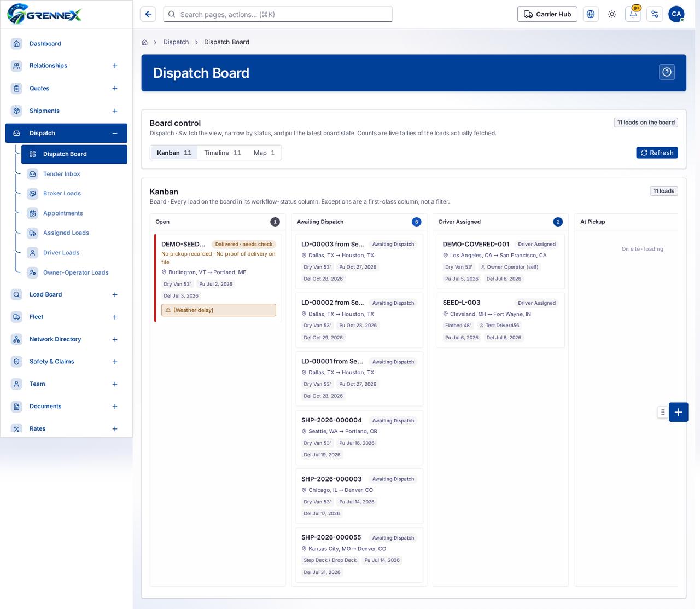Open the LD-00002 load card
The width and height of the screenshot is (700, 609).
359,320
